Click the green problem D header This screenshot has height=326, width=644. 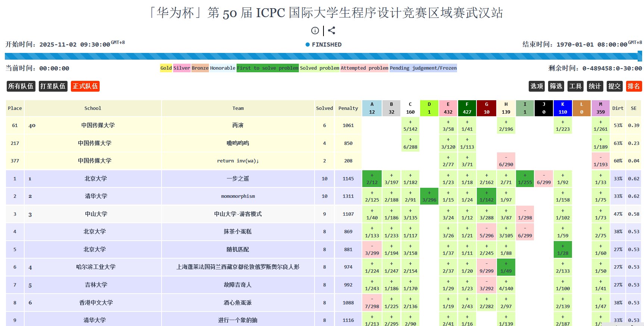[429, 108]
